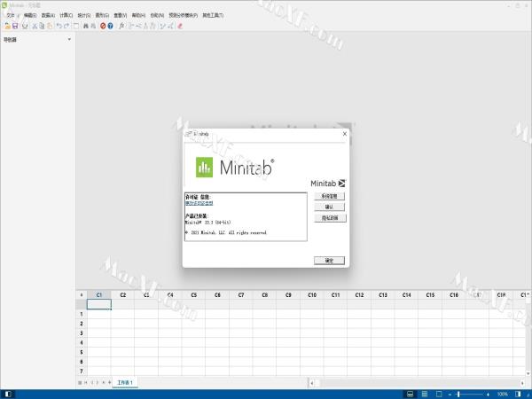Click the Copy toolbar icon

pyautogui.click(x=42, y=26)
